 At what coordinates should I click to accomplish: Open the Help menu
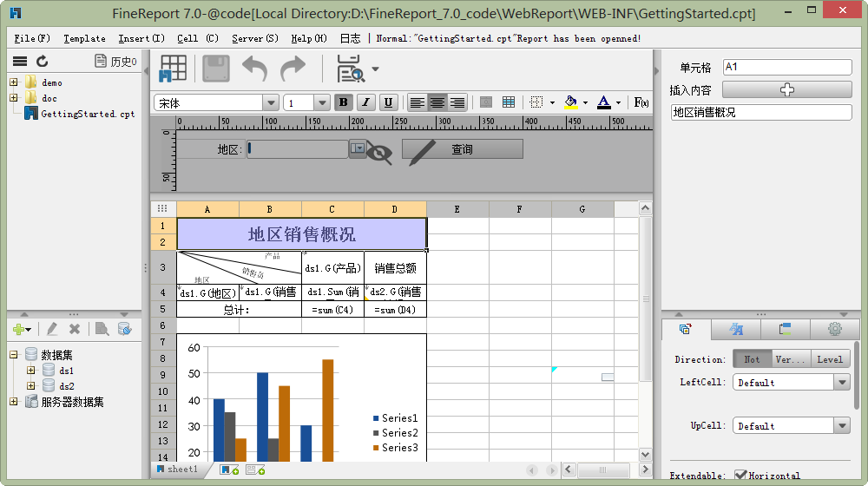click(309, 38)
